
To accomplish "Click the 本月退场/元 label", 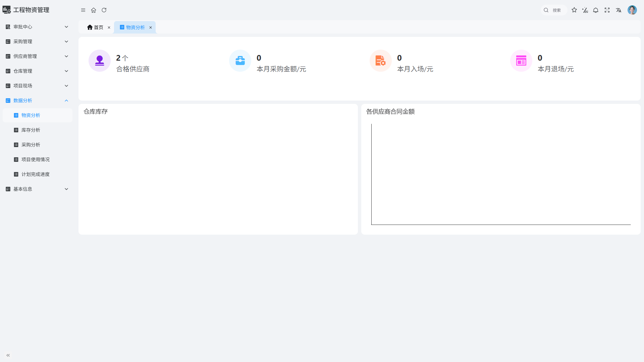I will click(556, 69).
